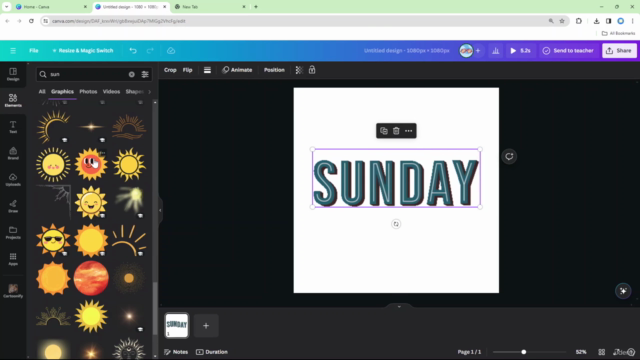Viewport: 640px width, 360px height.
Task: Select the Photos tab
Action: click(x=88, y=91)
